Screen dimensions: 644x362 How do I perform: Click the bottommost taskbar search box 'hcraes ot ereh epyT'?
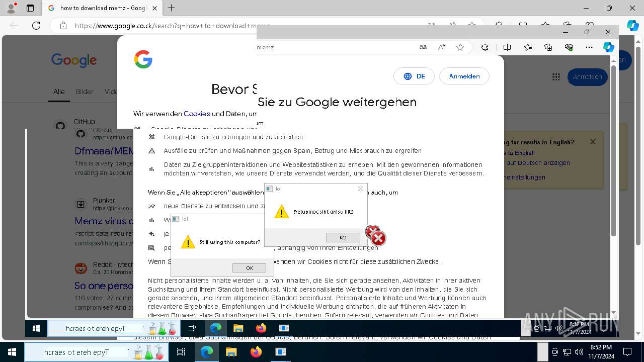click(x=97, y=352)
